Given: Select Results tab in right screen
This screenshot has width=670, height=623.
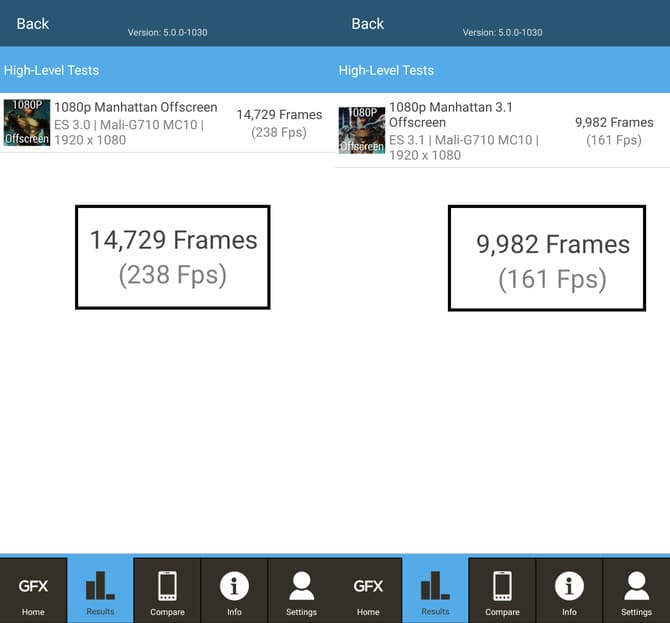Looking at the screenshot, I should pyautogui.click(x=435, y=591).
